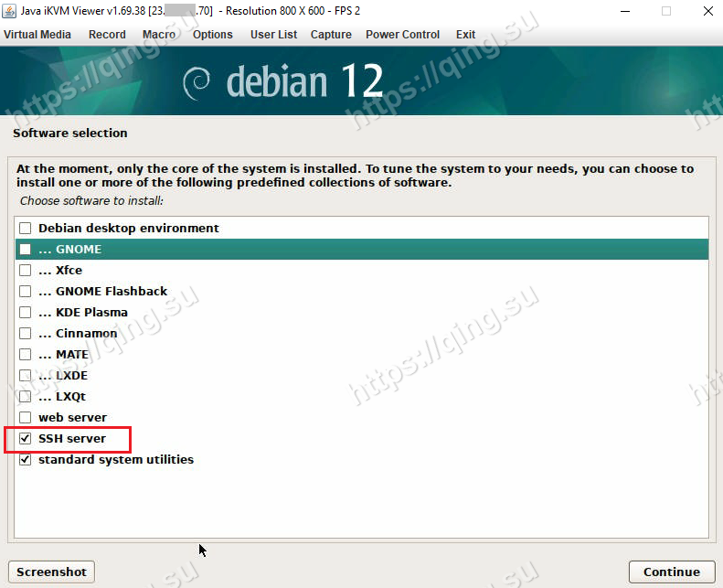Enable the GNOME checkbox
This screenshot has height=588, width=723.
click(26, 250)
